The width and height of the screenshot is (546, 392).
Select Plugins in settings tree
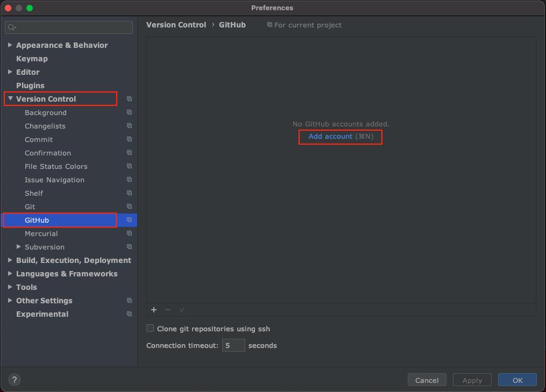30,85
